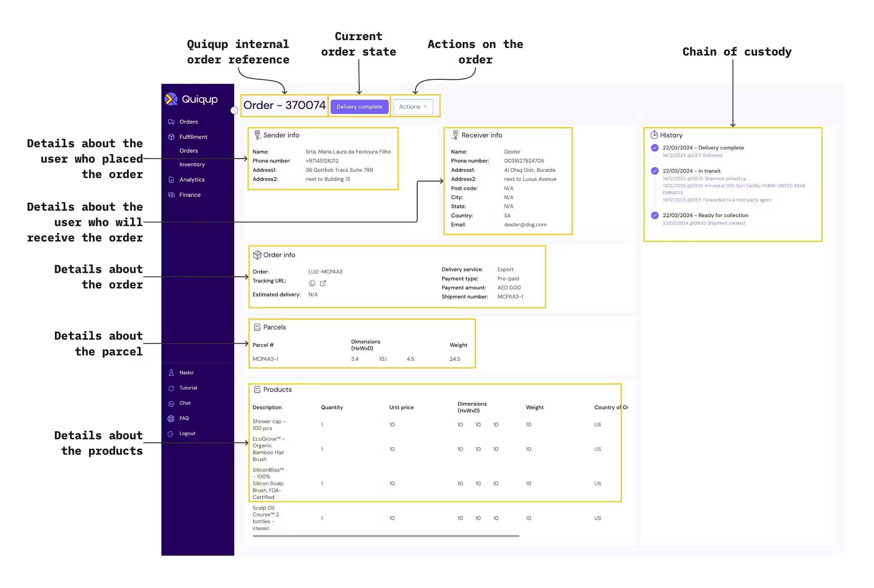The image size is (874, 588).
Task: Open the Tutorial refresh icon
Action: pyautogui.click(x=171, y=388)
